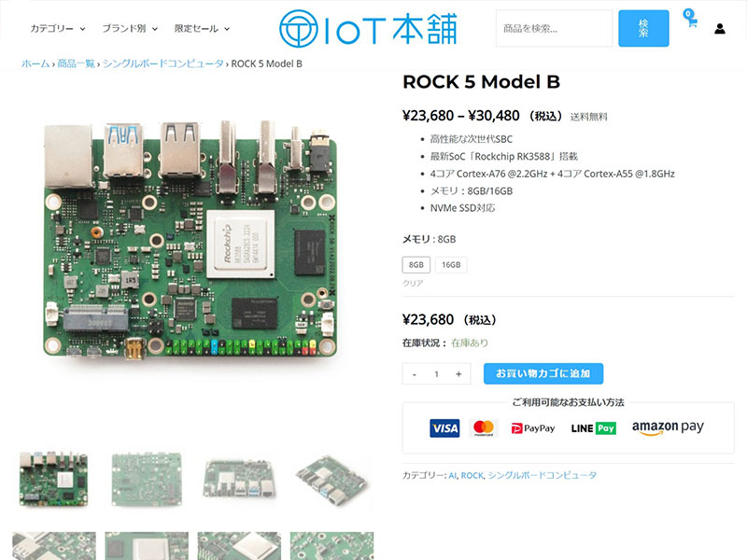747x560 pixels.
Task: Expand the カテゴリー dropdown menu
Action: [58, 29]
